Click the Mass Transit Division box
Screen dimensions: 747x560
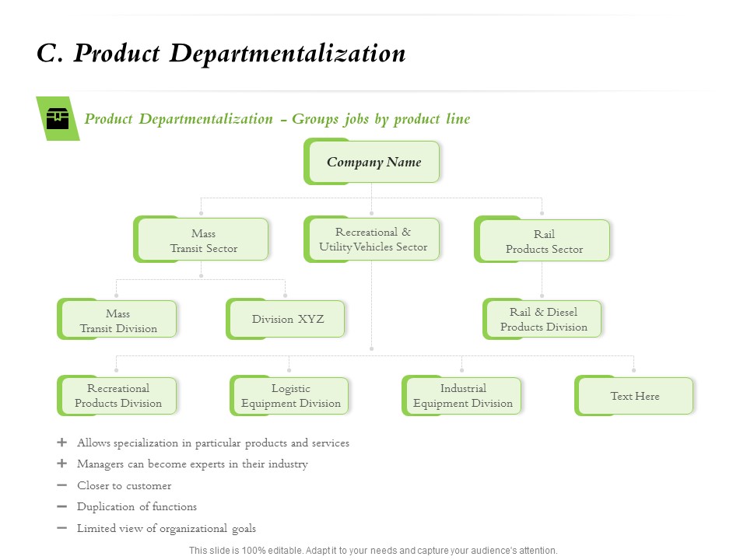pos(117,319)
